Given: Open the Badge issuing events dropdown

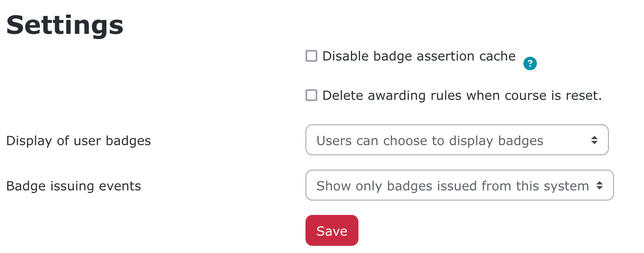Looking at the screenshot, I should click(x=459, y=185).
